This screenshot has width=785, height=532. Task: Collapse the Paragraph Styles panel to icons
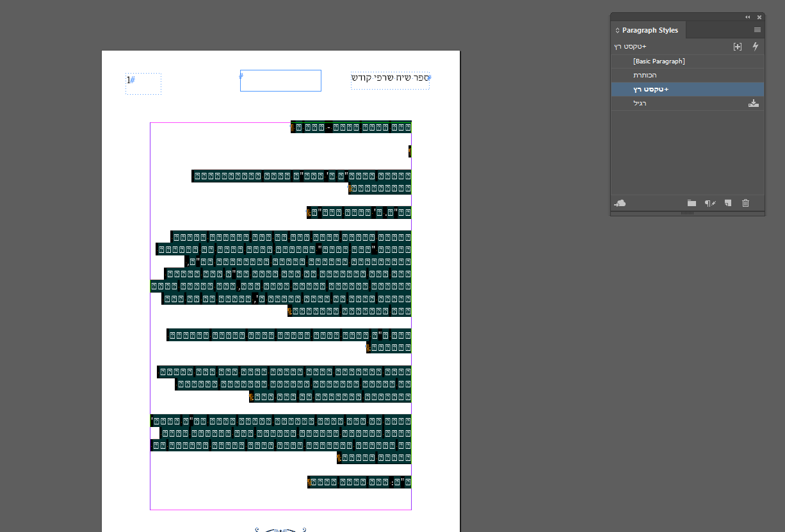(747, 17)
